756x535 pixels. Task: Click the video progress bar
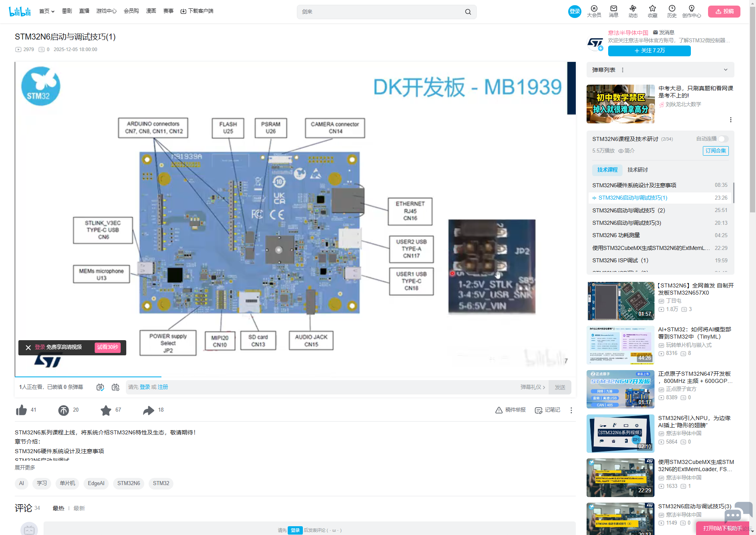pyautogui.click(x=295, y=376)
